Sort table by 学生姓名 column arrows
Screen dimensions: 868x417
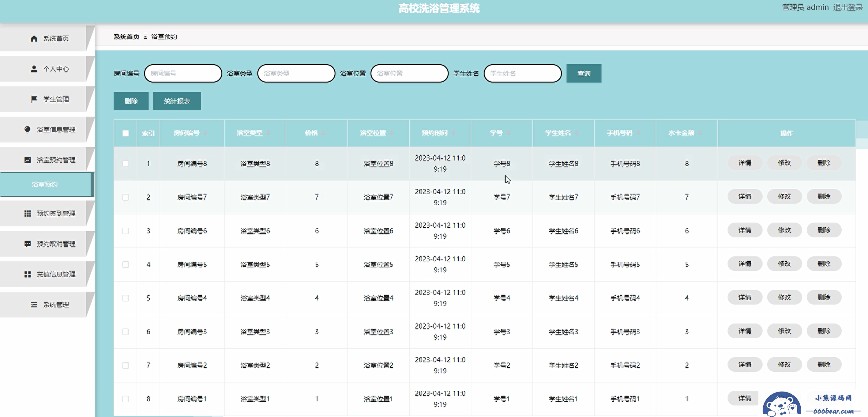pyautogui.click(x=577, y=133)
